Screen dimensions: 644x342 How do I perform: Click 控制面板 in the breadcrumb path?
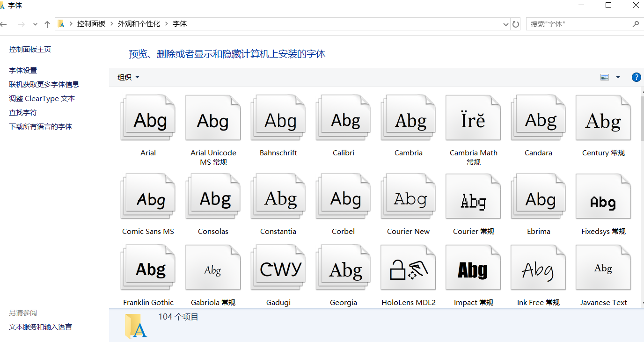click(x=91, y=24)
